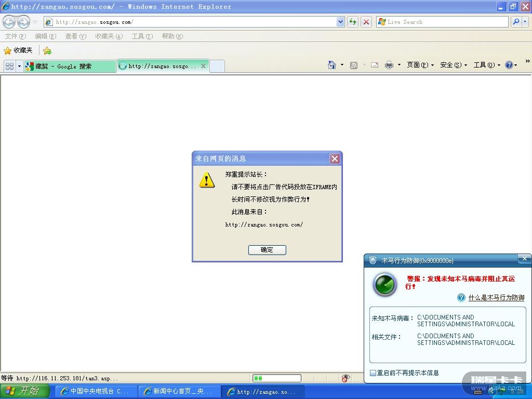Open the 帮助(H) menu
The width and height of the screenshot is (532, 399).
coord(172,36)
